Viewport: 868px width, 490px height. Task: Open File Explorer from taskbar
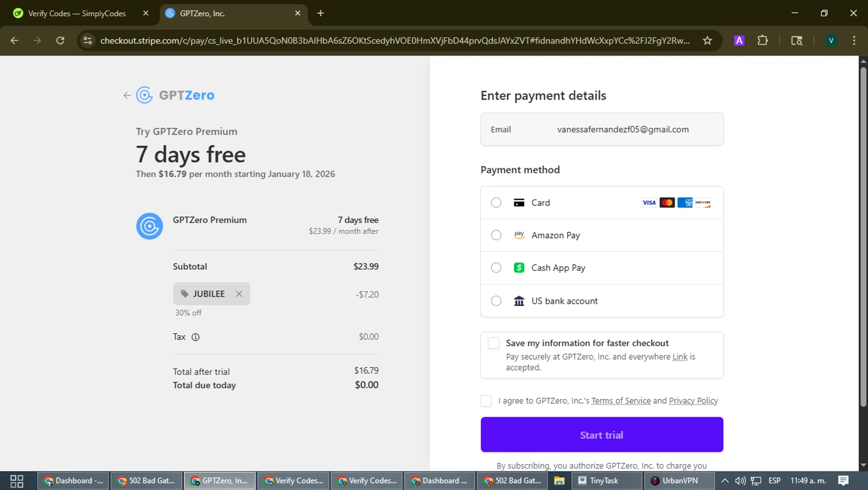559,481
